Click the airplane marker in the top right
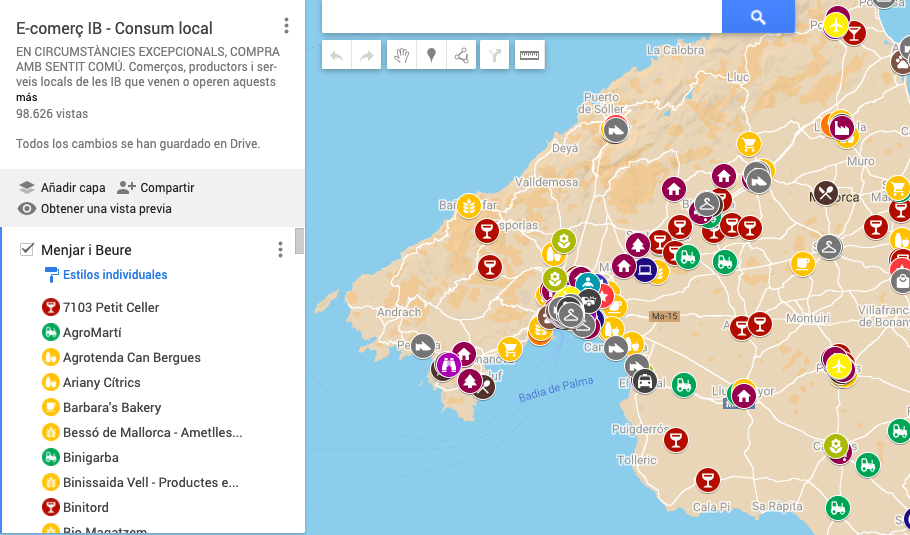 click(x=836, y=26)
